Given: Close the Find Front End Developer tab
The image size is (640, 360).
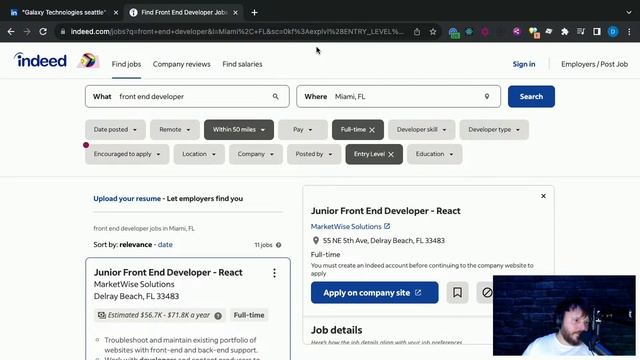Looking at the screenshot, I should click(x=236, y=13).
